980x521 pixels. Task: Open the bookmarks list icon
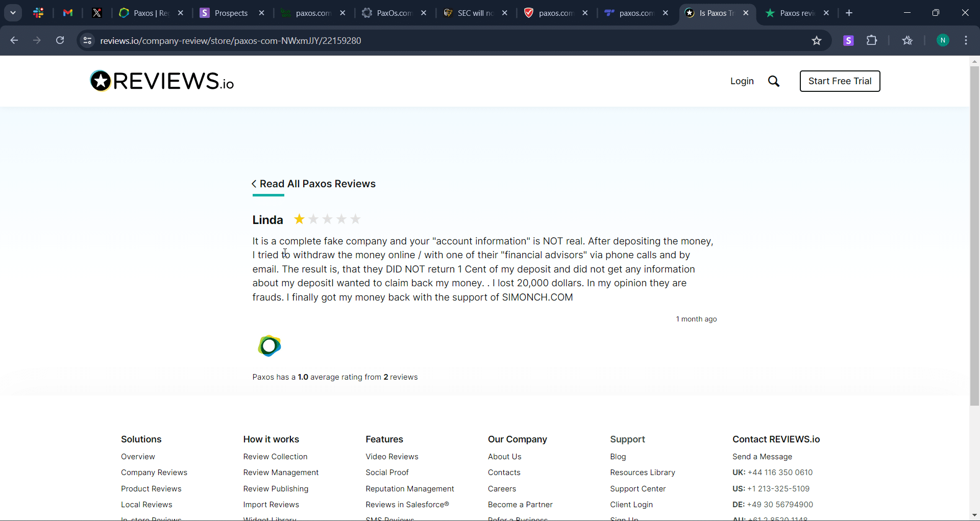click(908, 40)
